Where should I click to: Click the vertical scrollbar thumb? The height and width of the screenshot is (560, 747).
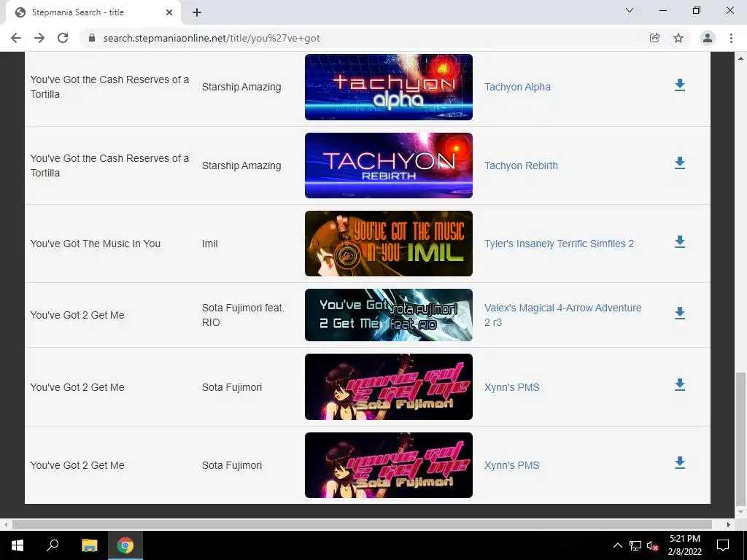pos(740,438)
